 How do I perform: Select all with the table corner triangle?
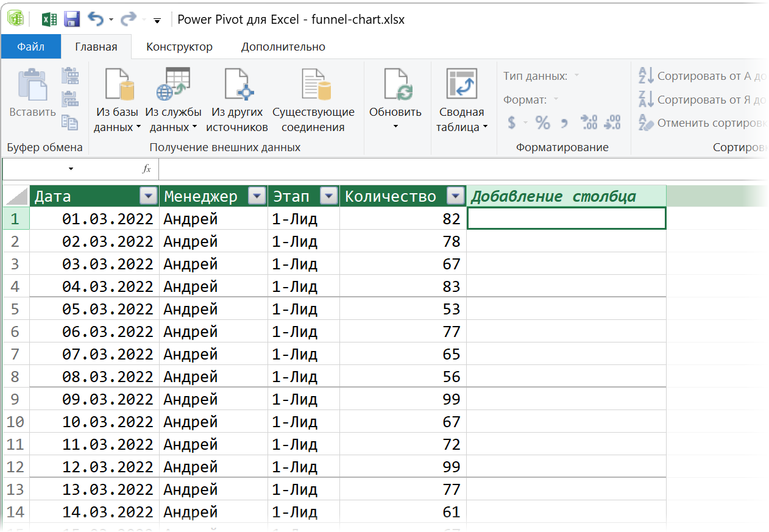pos(16,196)
